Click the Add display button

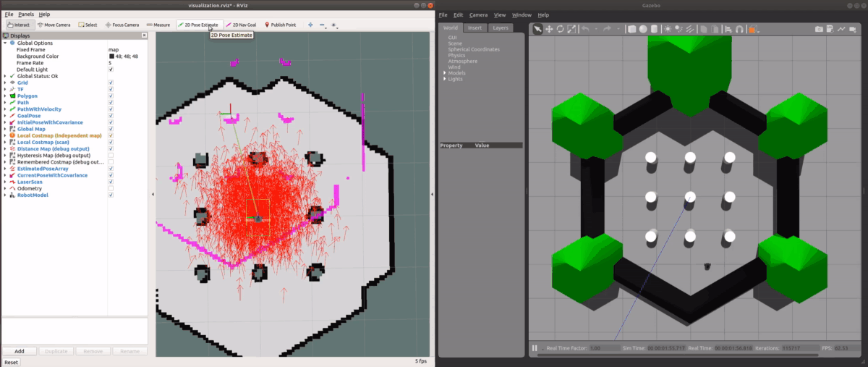click(20, 351)
